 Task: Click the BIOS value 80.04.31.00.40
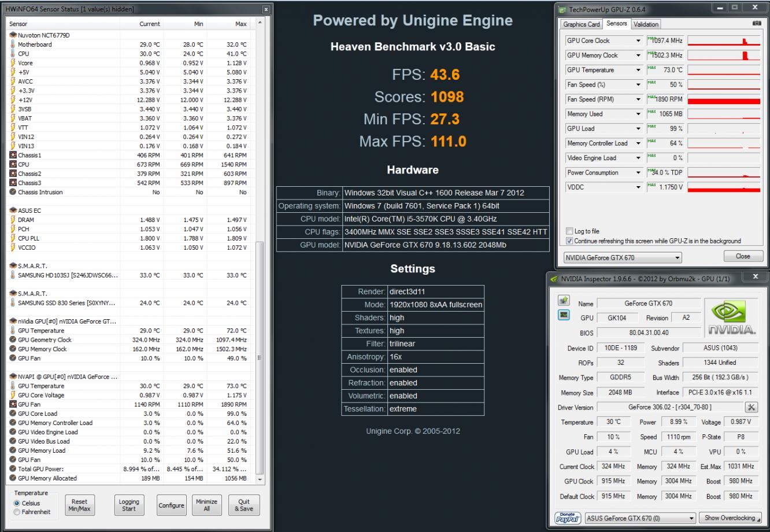tap(648, 333)
